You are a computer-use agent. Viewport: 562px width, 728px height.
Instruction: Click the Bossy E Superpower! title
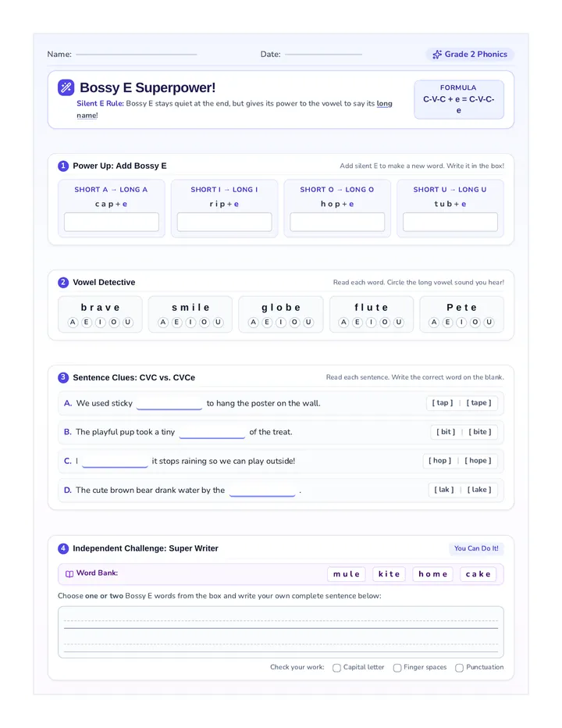pos(148,87)
